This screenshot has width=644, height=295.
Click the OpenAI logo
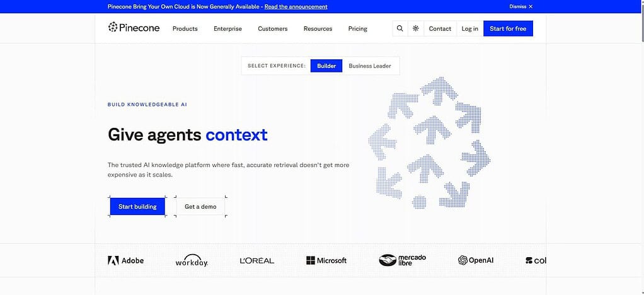coord(476,260)
